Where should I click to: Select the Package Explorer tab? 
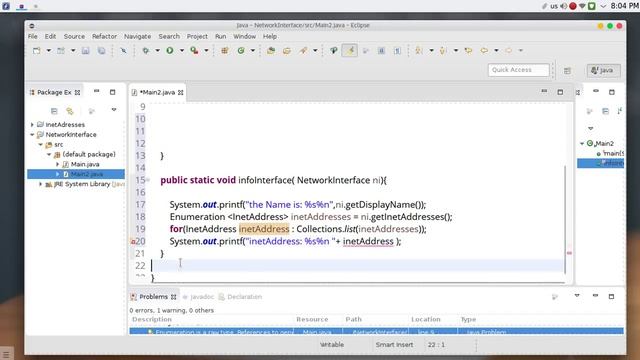coord(55,92)
